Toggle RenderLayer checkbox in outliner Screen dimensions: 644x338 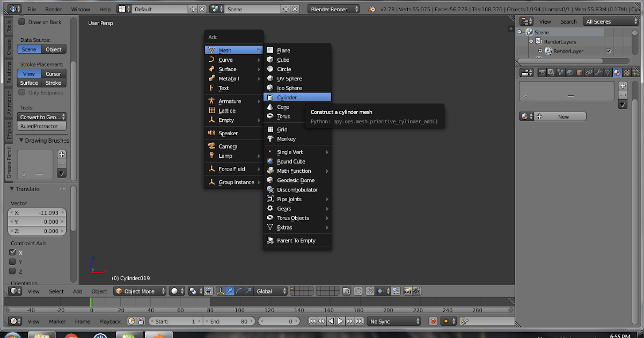point(609,51)
